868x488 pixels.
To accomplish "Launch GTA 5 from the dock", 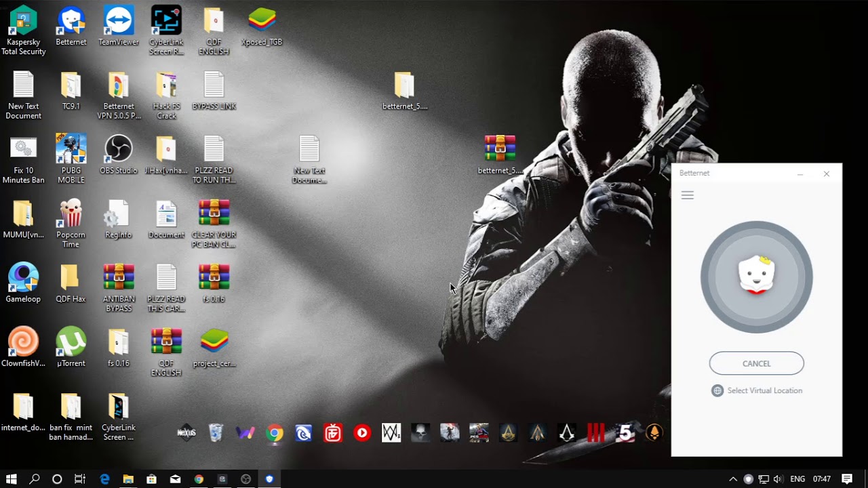I will 625,432.
